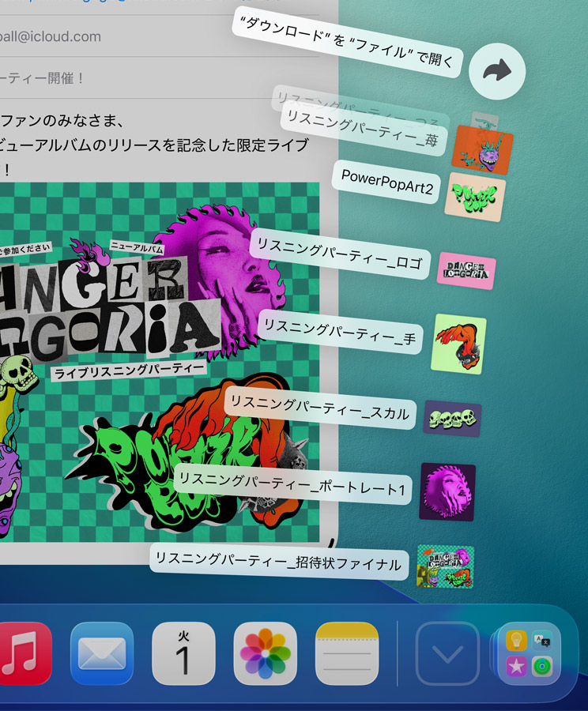
Task: Click "ダウンロード"を"ファイル"で開く
Action: point(346,46)
